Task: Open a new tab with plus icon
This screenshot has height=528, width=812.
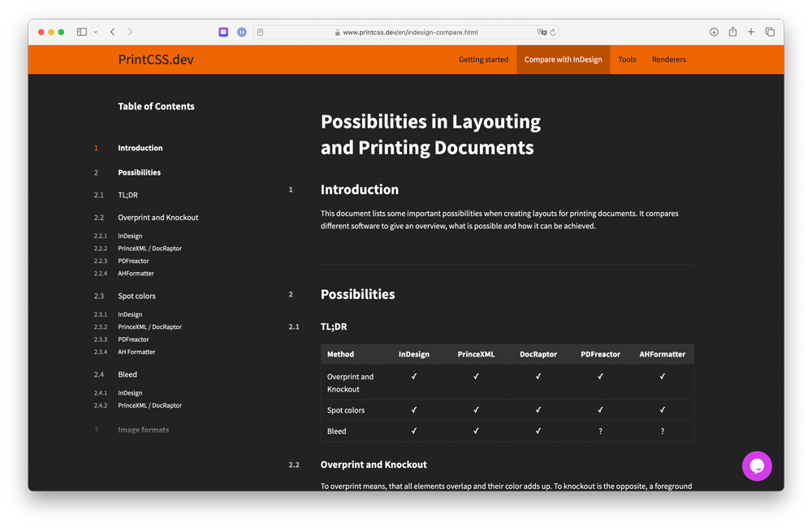Action: [751, 32]
